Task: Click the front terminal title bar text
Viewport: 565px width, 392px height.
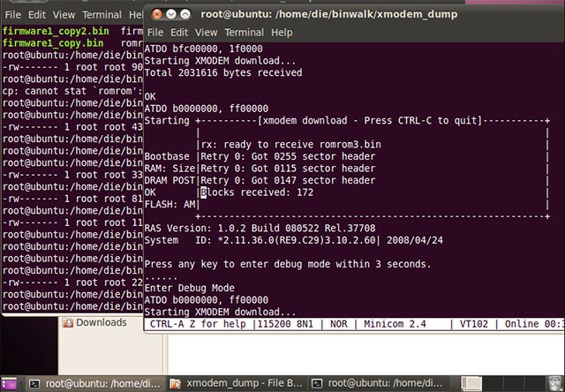Action: 329,14
